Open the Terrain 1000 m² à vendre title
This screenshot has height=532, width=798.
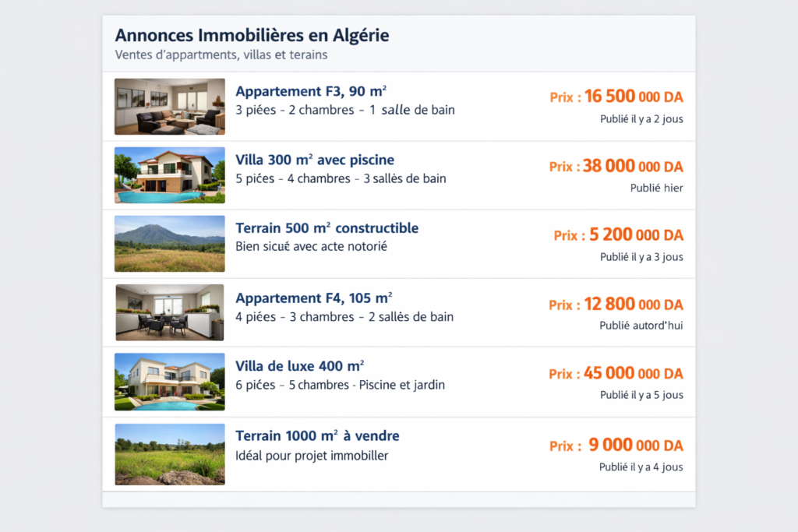(317, 436)
